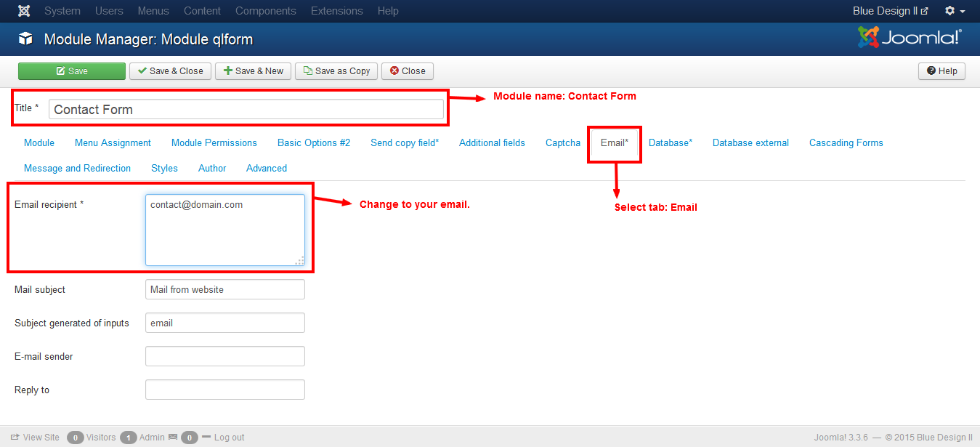Click Save & New with plus icon
Viewport: 980px width, 447px height.
point(253,71)
